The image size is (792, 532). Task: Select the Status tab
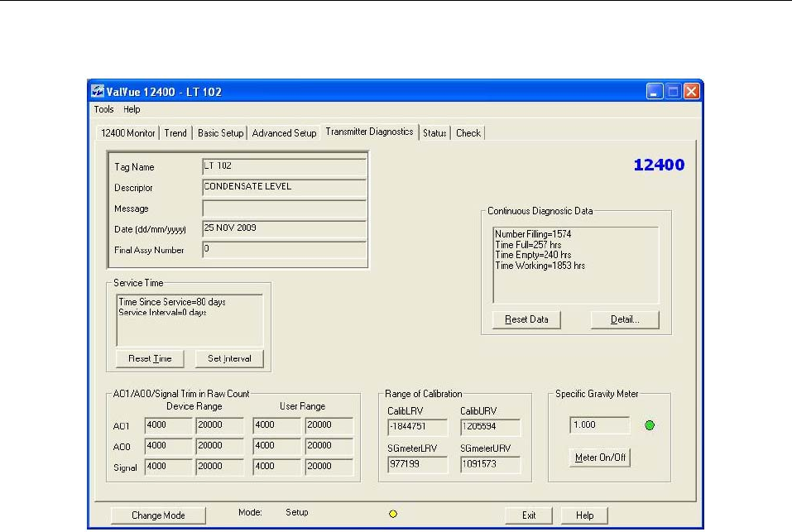point(434,133)
